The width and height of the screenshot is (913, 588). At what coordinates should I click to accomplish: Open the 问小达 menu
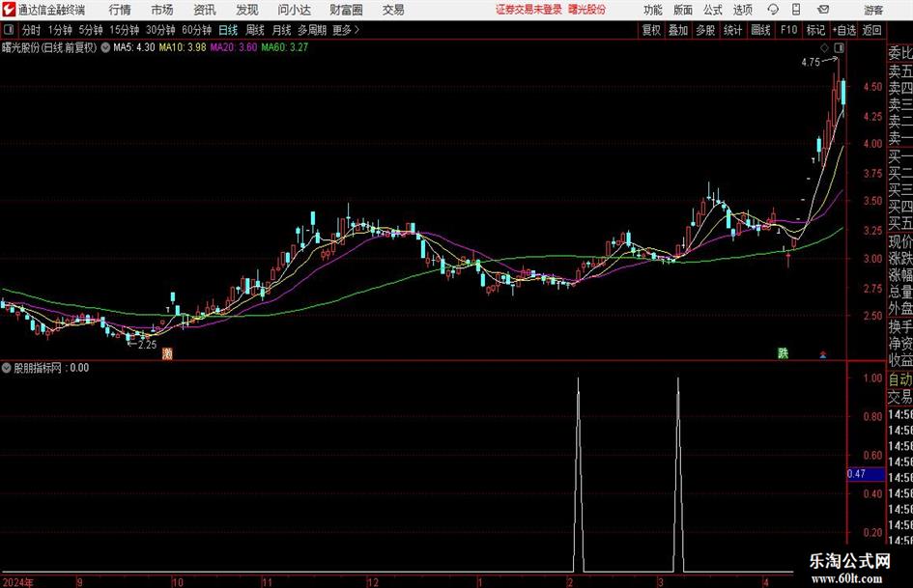(294, 10)
